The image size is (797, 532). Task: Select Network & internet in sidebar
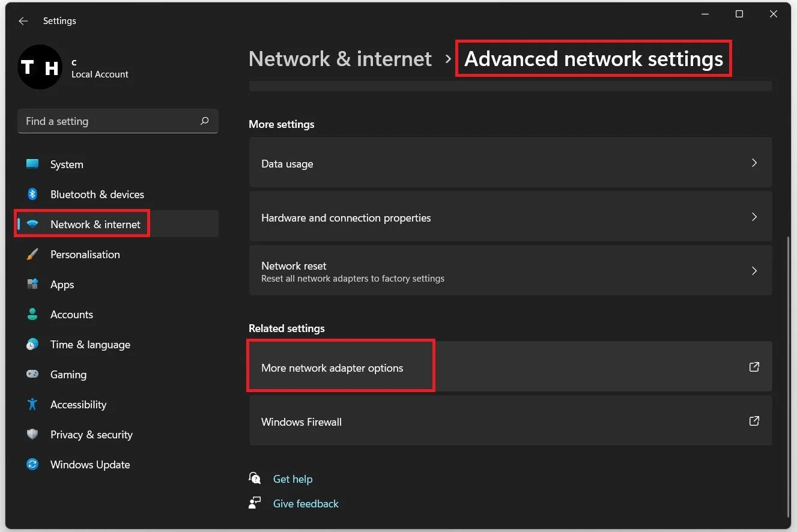tap(118, 225)
